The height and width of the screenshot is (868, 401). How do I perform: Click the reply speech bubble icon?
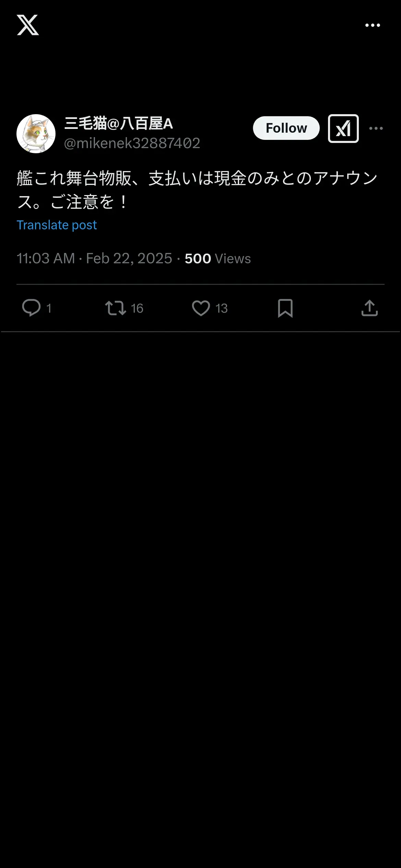click(31, 308)
